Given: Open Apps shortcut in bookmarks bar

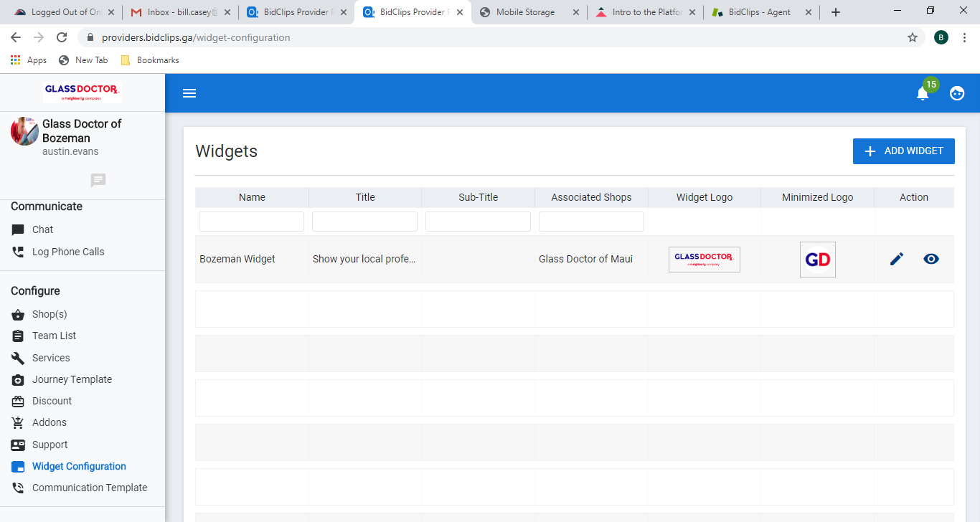Looking at the screenshot, I should pos(29,60).
